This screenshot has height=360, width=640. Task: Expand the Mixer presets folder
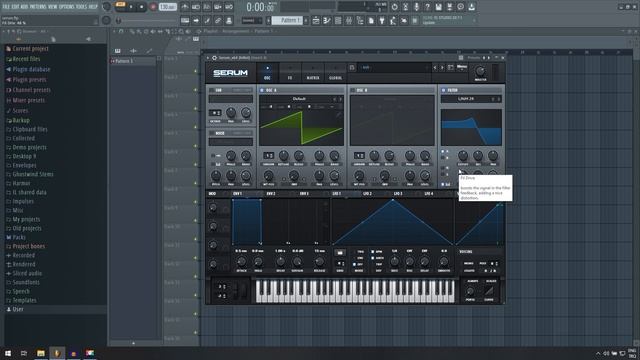pyautogui.click(x=29, y=100)
